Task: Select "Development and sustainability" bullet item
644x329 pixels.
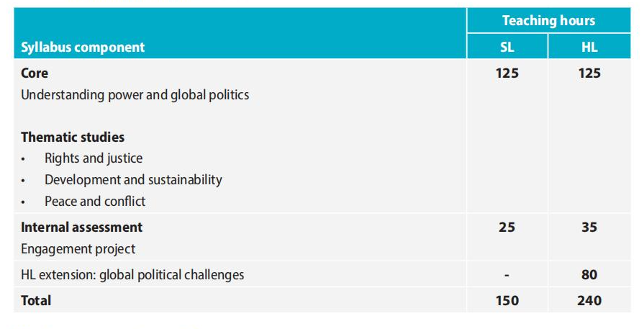Action: click(x=133, y=180)
